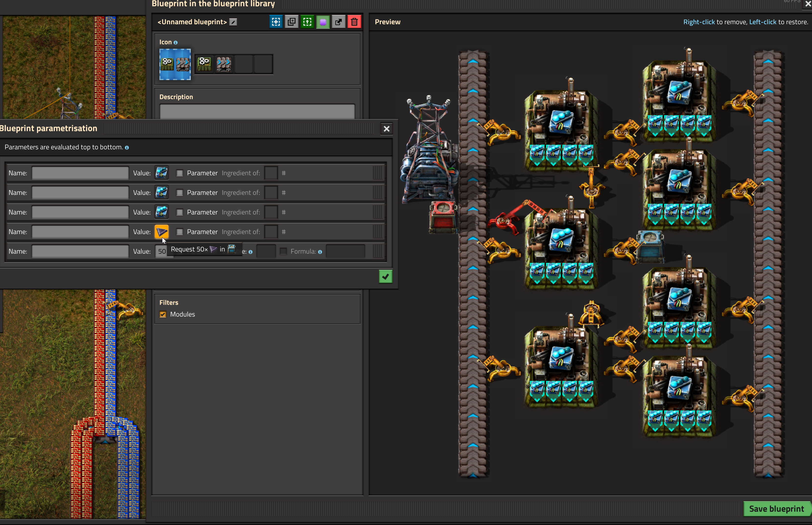
Task: Click the tall electric pole tower in Preview
Action: 429,150
